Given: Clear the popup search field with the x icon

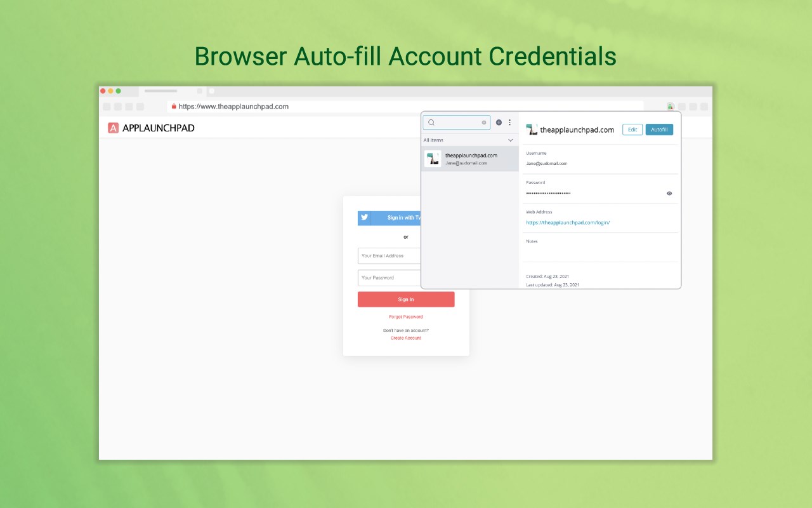Looking at the screenshot, I should point(484,123).
